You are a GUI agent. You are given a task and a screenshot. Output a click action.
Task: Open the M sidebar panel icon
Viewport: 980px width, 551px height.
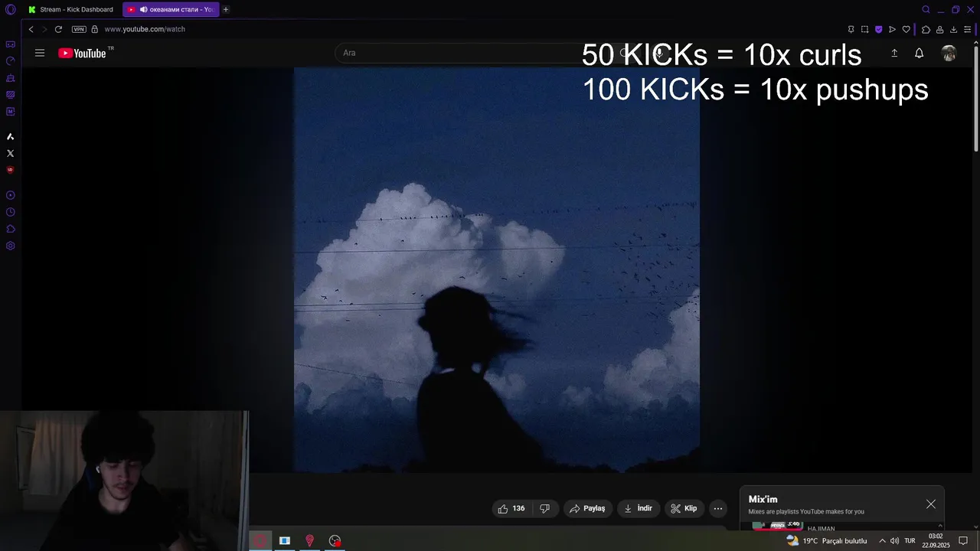pyautogui.click(x=10, y=112)
